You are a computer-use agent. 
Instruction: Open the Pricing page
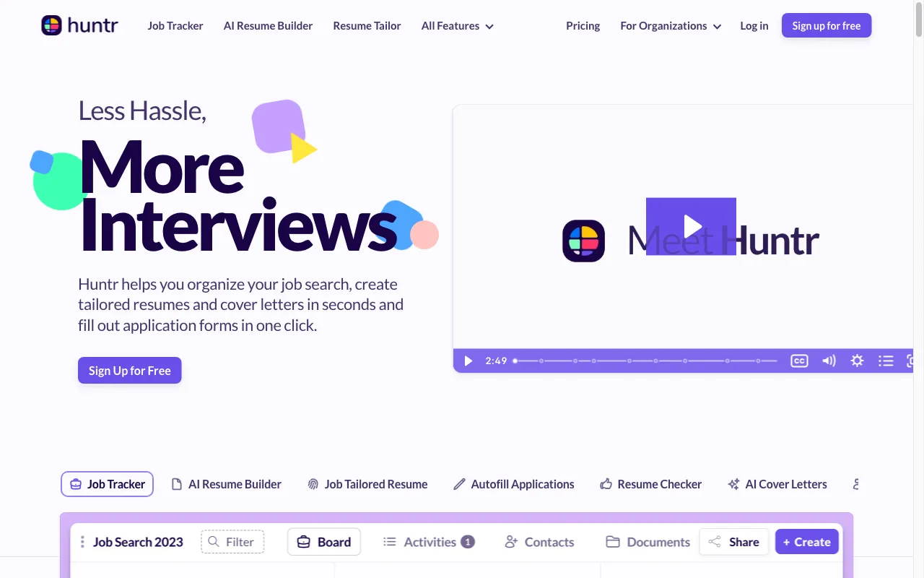[x=583, y=25]
